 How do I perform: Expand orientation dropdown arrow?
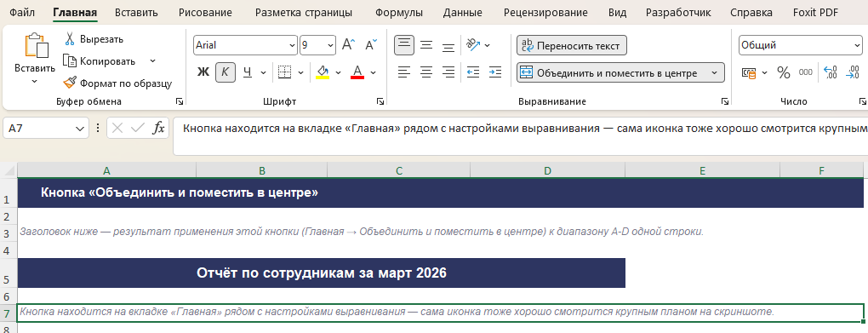click(487, 45)
